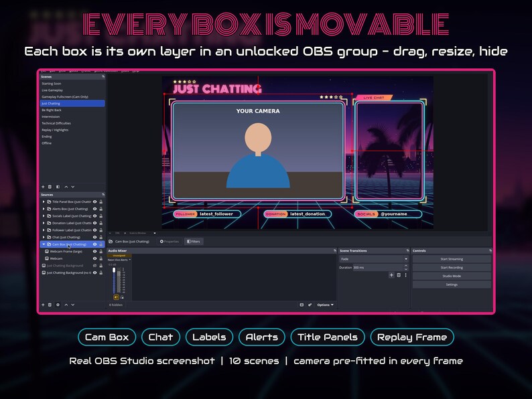
Task: Open scene filters icon in the Scenes toolbar
Action: [x=58, y=187]
